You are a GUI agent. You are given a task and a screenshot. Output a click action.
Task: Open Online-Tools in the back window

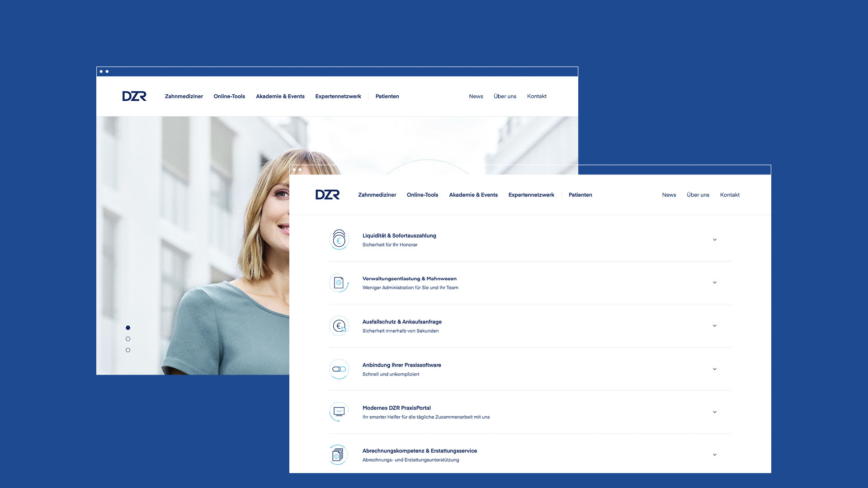coord(229,96)
